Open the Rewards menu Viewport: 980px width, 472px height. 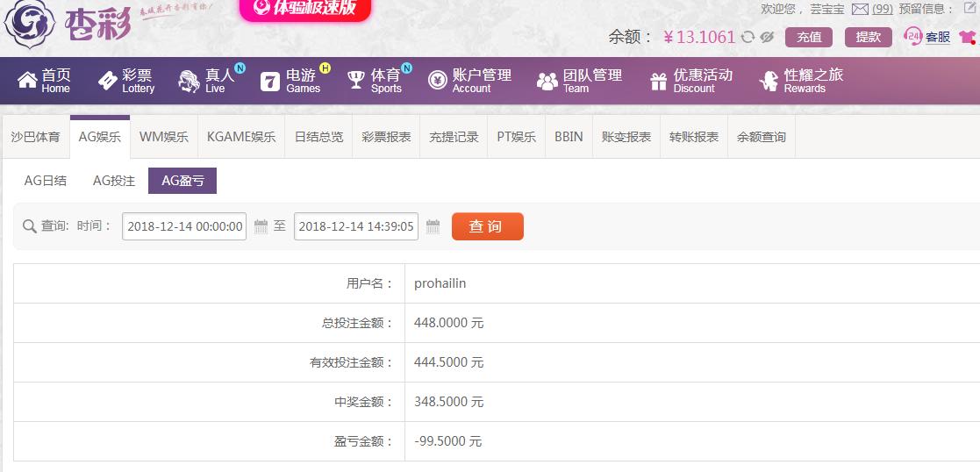point(801,81)
